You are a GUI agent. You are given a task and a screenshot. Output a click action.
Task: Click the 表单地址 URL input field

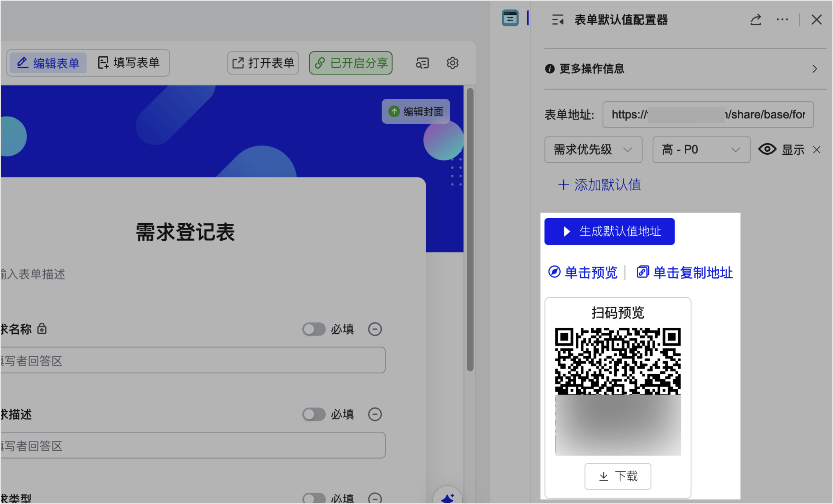pos(708,115)
